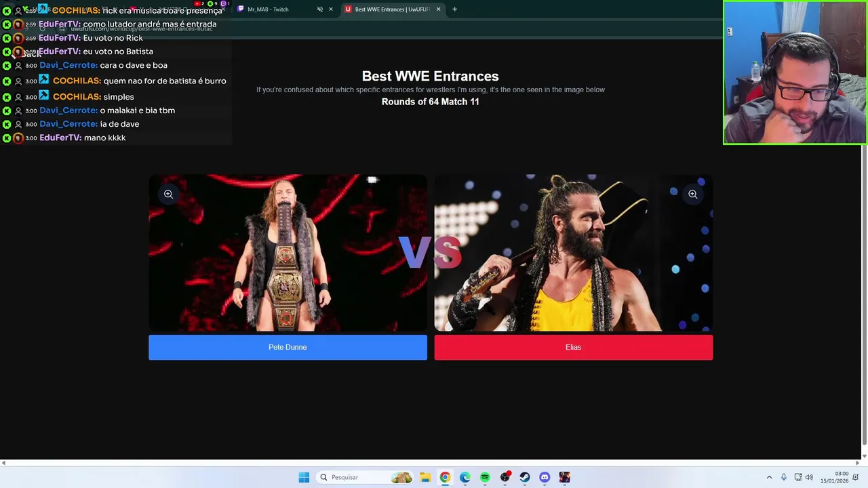The height and width of the screenshot is (488, 868).
Task: Open File Explorer from the taskbar
Action: [x=425, y=477]
